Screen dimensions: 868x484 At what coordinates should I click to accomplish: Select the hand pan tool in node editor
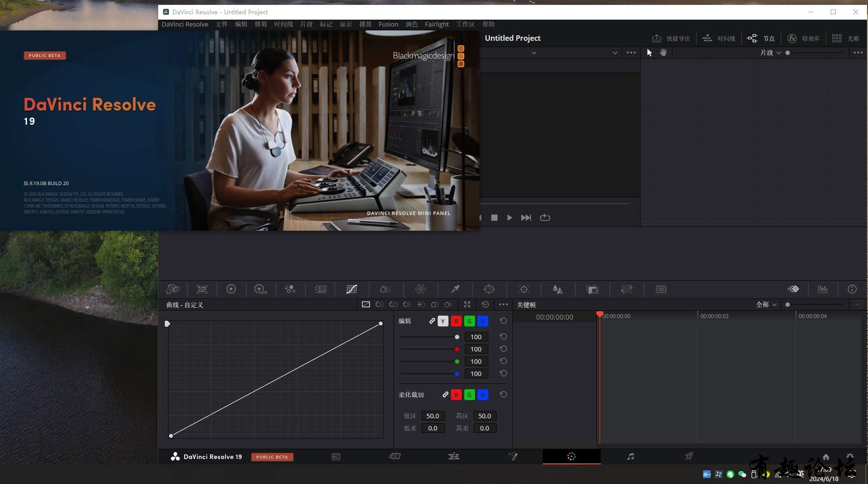663,53
